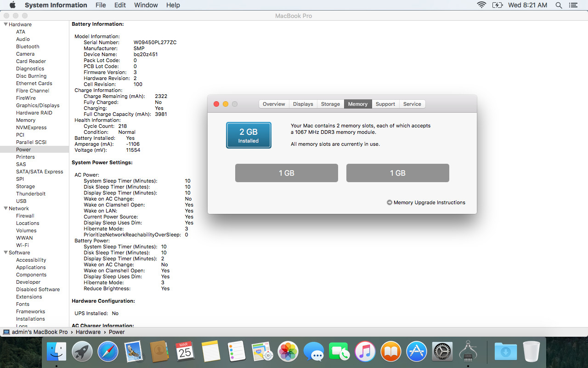Open the System Information app menu
The height and width of the screenshot is (368, 588).
(x=56, y=5)
